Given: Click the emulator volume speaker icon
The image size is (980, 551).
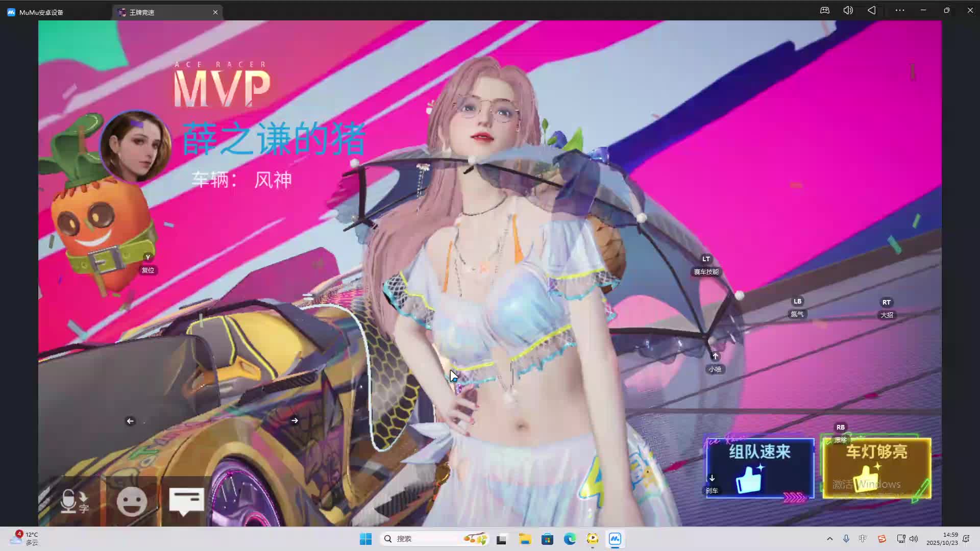Looking at the screenshot, I should pyautogui.click(x=848, y=10).
